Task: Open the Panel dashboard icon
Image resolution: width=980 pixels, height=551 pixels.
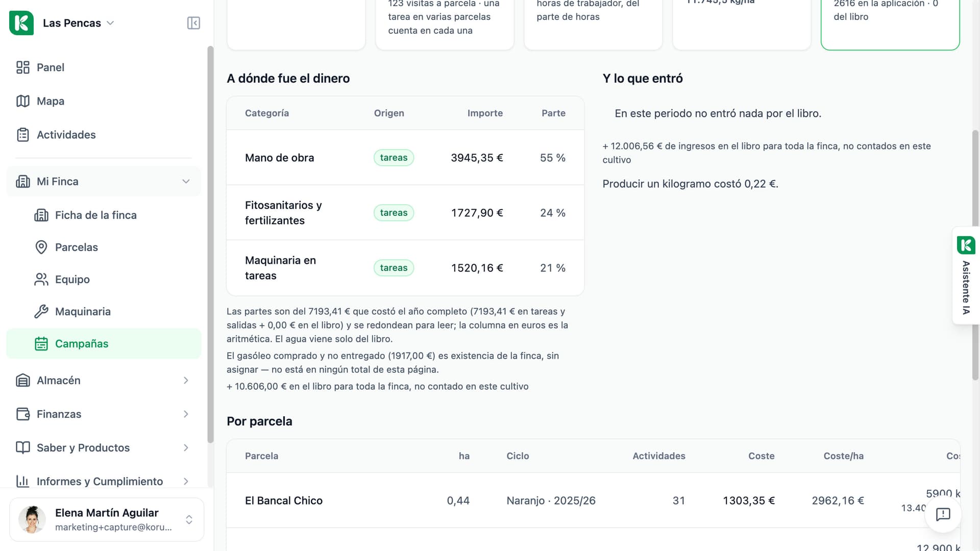Action: click(23, 67)
